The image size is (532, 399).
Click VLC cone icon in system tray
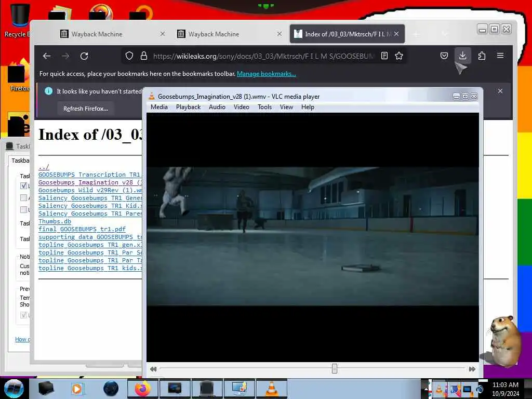pyautogui.click(x=439, y=389)
